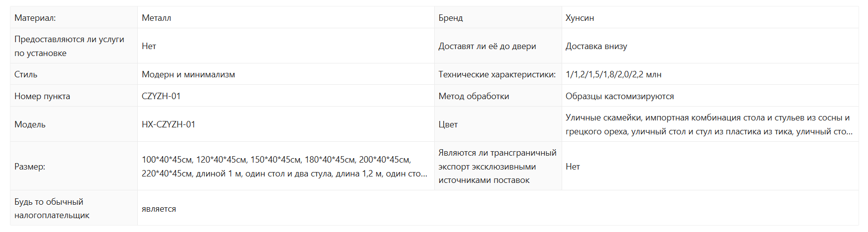Select the brand value "Хунсин"
This screenshot has width=868, height=232.
[579, 18]
